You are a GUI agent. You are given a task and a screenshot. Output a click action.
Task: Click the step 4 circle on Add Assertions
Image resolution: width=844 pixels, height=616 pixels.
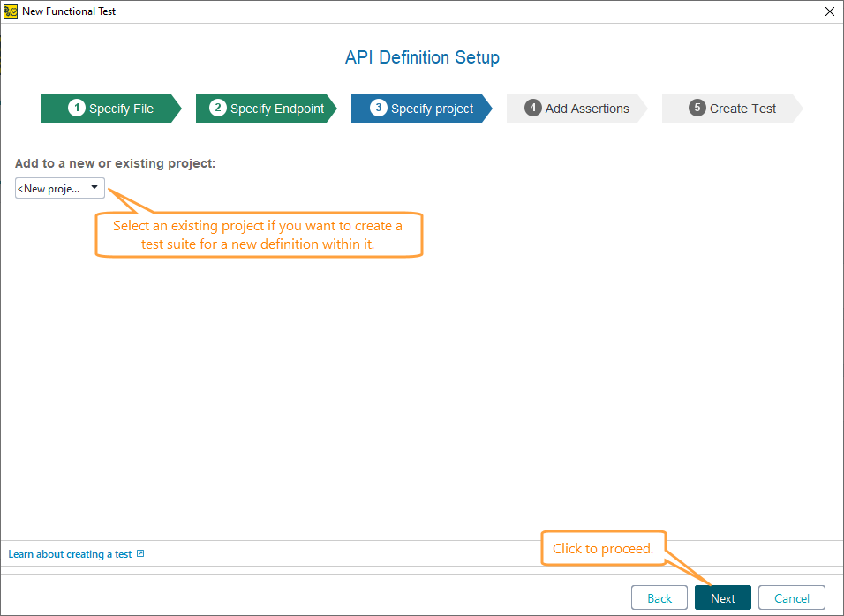click(533, 109)
